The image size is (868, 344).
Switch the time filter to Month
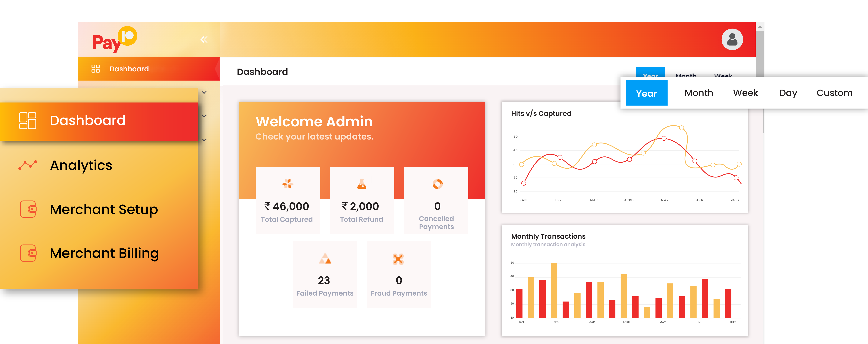[x=699, y=93]
